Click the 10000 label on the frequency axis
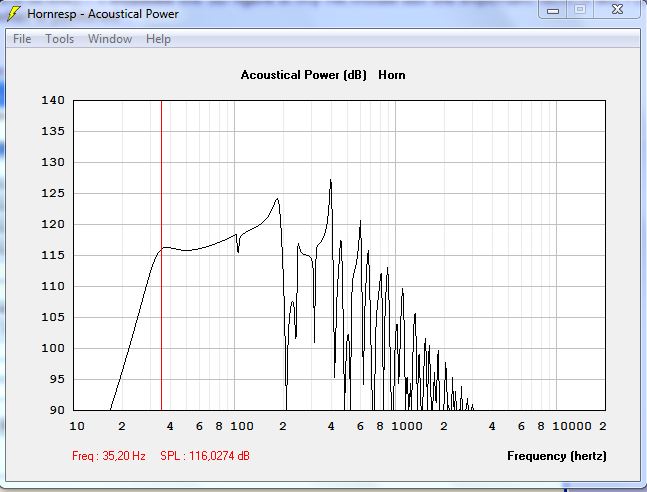647x492 pixels. [571, 426]
